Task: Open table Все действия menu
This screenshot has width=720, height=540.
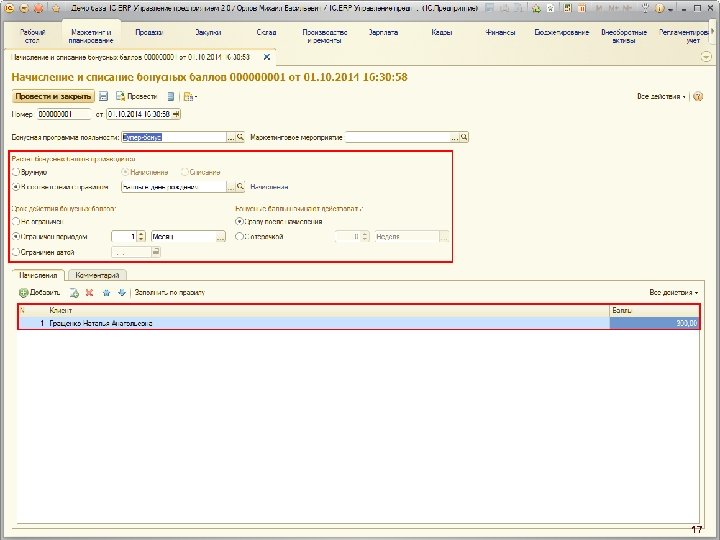Action: point(673,292)
